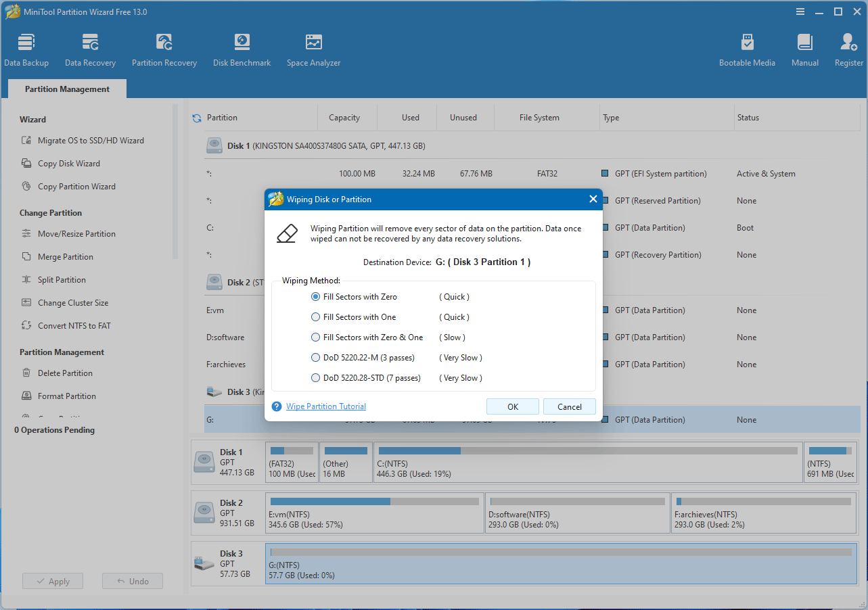
Task: Refresh the partition list
Action: 196,116
